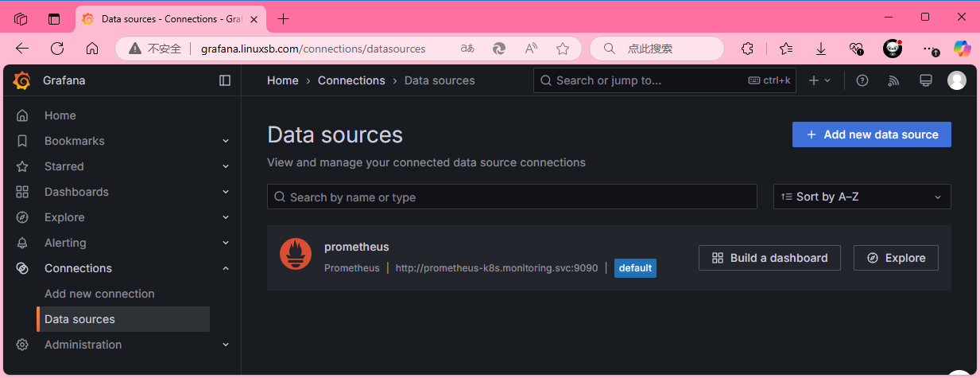Go to Home breadcrumb
The height and width of the screenshot is (378, 980).
(283, 80)
